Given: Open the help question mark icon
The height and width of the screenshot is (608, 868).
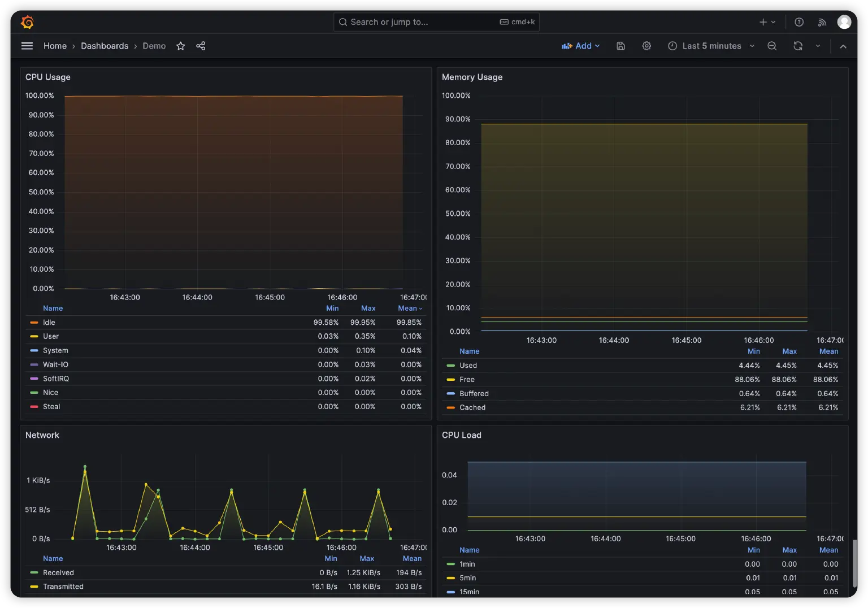Looking at the screenshot, I should click(799, 22).
